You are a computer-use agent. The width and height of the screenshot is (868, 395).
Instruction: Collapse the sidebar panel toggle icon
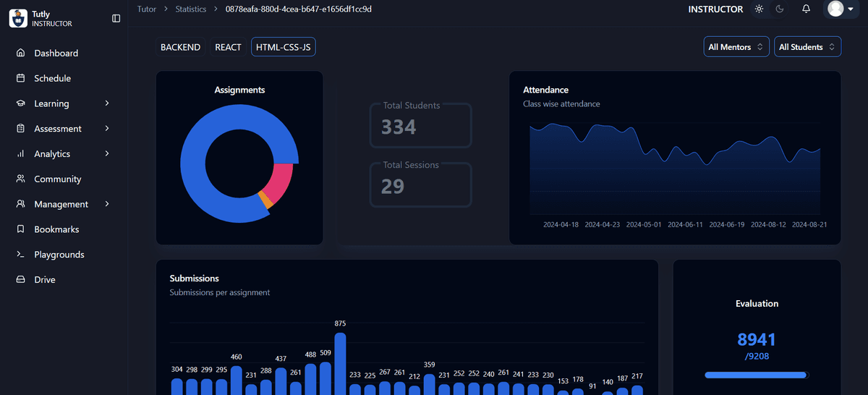coord(116,18)
